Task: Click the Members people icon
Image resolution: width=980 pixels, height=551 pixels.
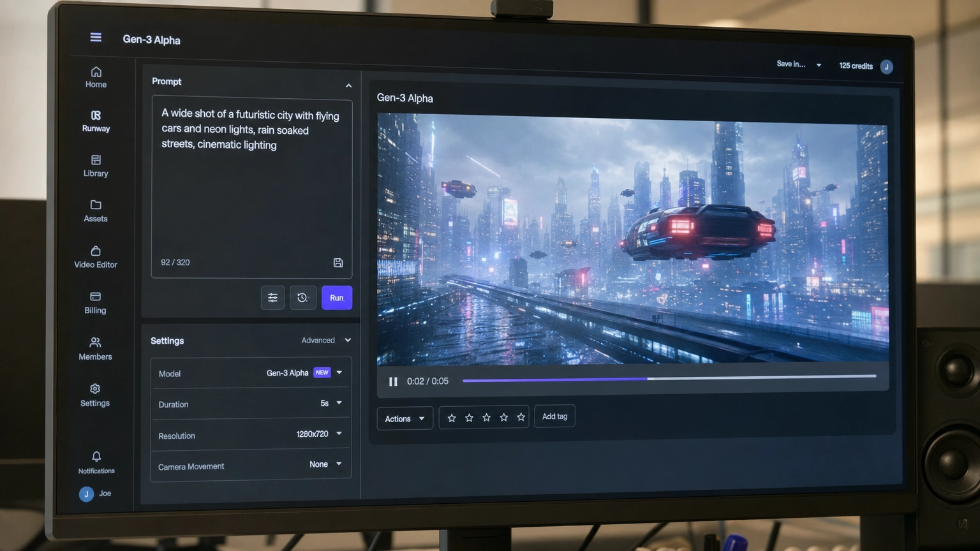Action: pyautogui.click(x=95, y=342)
